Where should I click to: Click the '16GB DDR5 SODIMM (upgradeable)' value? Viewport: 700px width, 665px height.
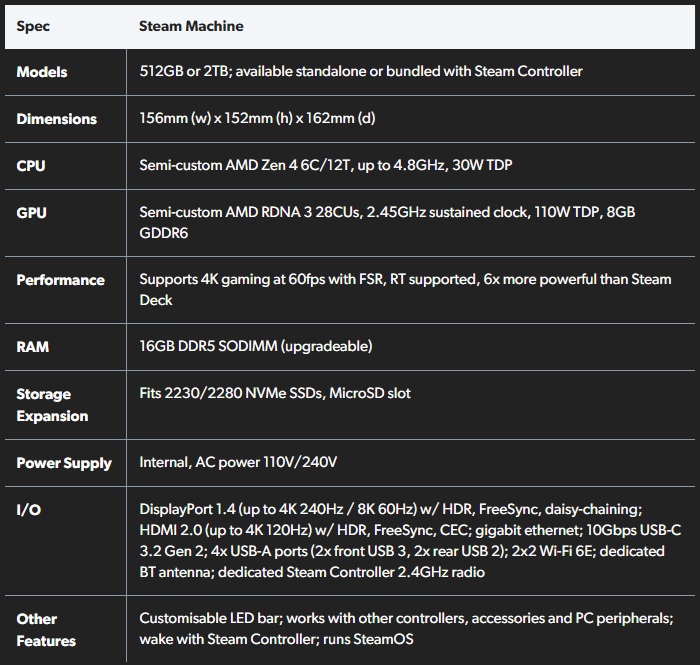click(x=255, y=346)
